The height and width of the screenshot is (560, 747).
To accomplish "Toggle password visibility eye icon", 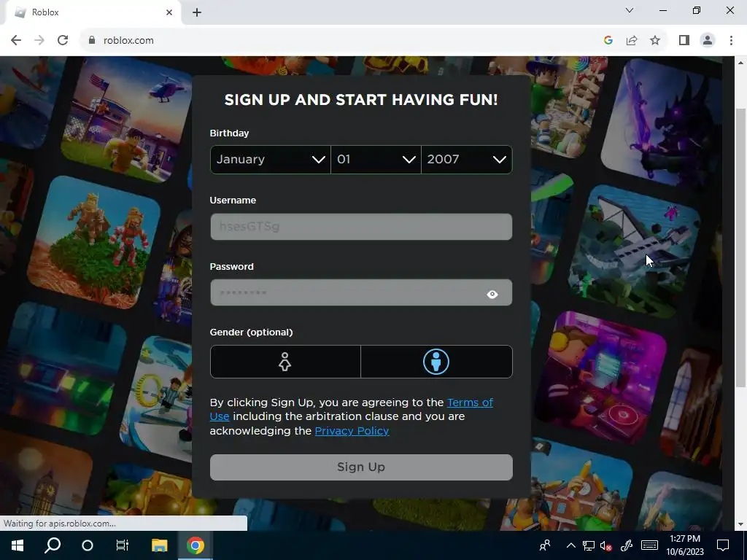I will pyautogui.click(x=492, y=295).
